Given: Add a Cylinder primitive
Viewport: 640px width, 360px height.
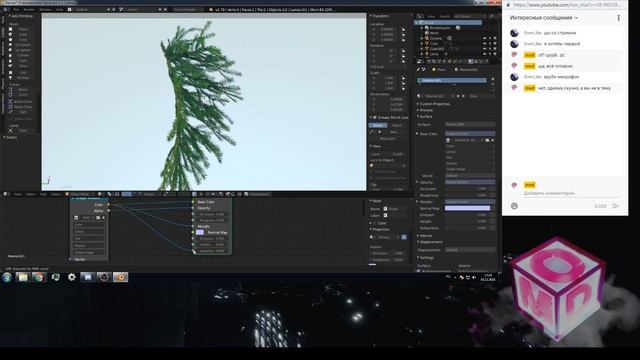Looking at the screenshot, I should (x=23, y=56).
